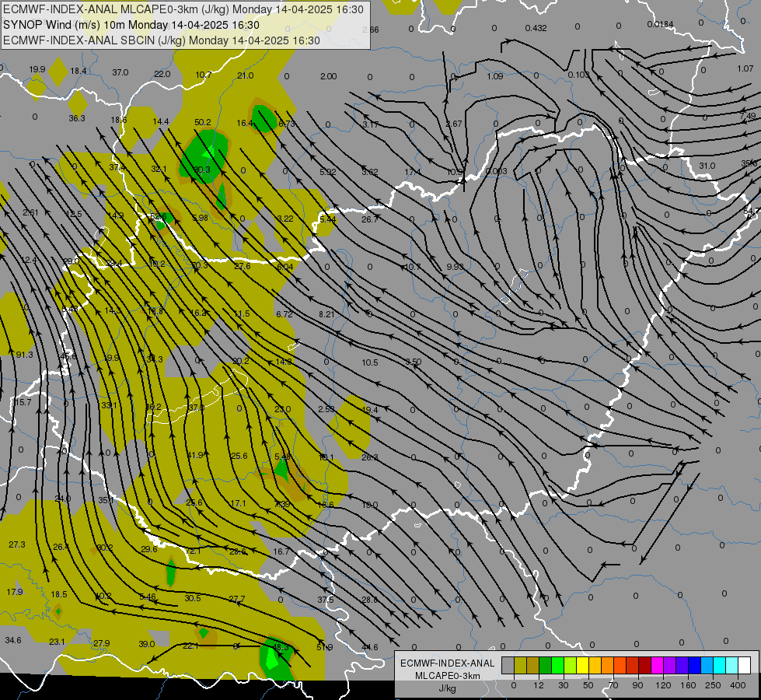This screenshot has width=761, height=700.
Task: Click the legend tick label 120
Action: click(663, 685)
